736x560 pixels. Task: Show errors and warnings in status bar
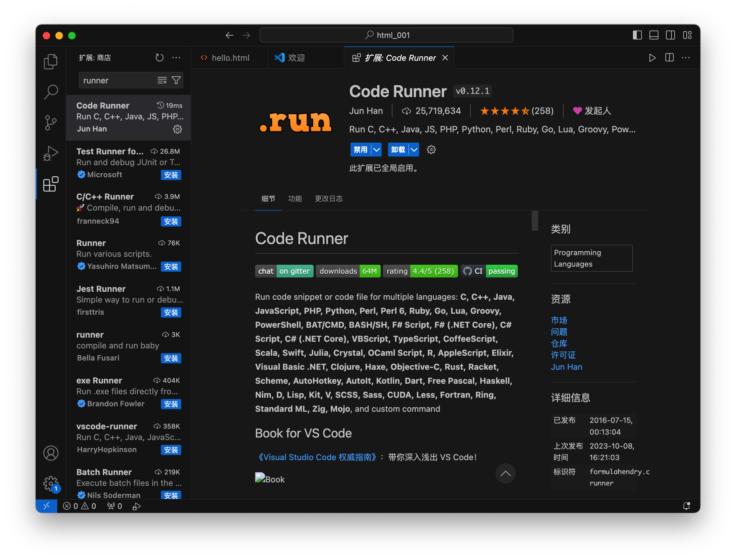click(x=79, y=506)
